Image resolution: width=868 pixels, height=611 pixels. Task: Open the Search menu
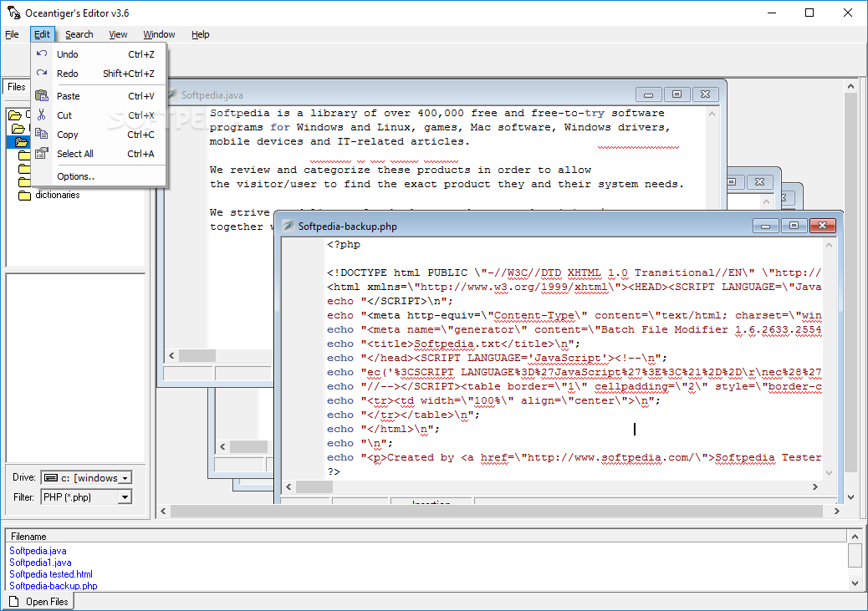[x=79, y=34]
